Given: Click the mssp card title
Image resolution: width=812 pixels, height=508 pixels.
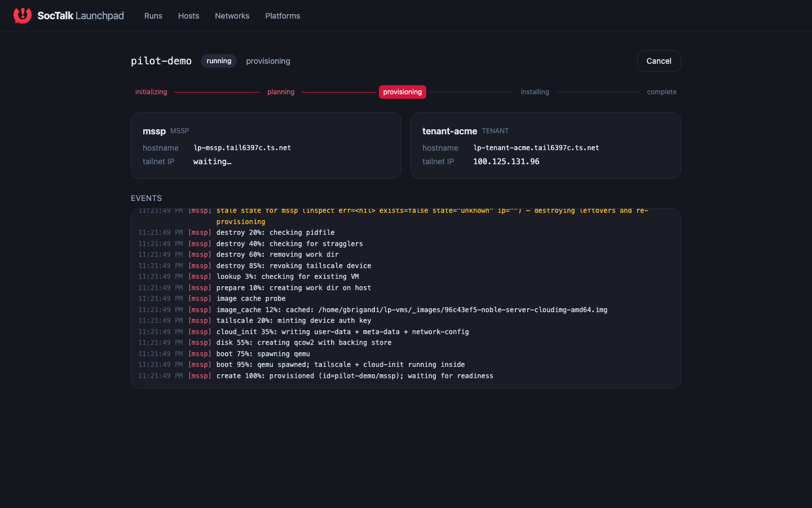Looking at the screenshot, I should 154,131.
